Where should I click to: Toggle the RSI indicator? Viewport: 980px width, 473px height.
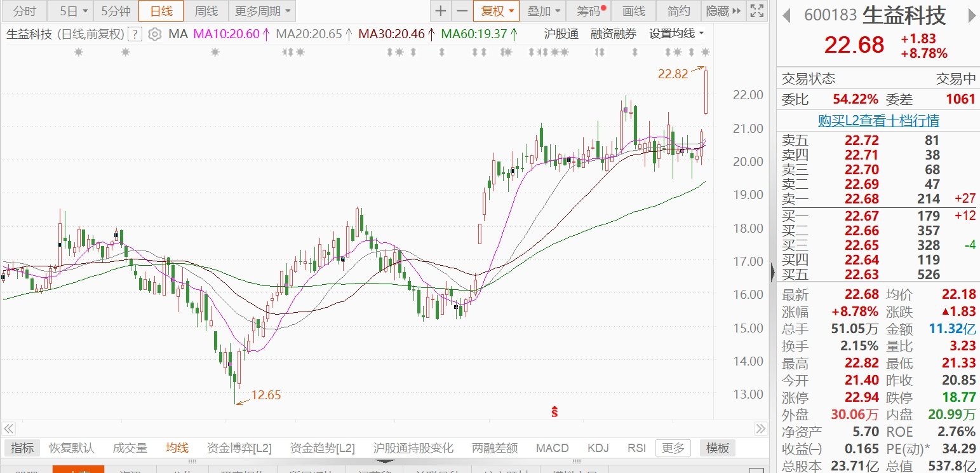coord(636,448)
